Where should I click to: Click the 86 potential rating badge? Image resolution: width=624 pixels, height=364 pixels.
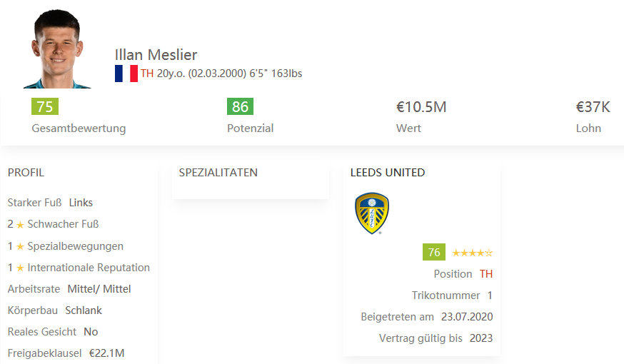240,106
